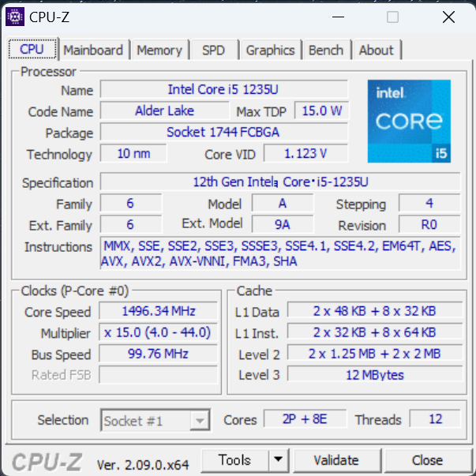Viewport: 476px width, 476px height.
Task: Close the CPU-Z window with X
Action: coord(448,17)
